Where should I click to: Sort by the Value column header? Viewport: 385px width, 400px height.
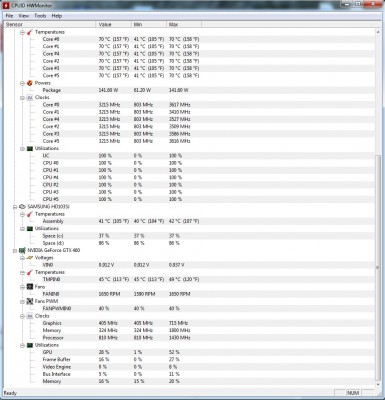(114, 24)
